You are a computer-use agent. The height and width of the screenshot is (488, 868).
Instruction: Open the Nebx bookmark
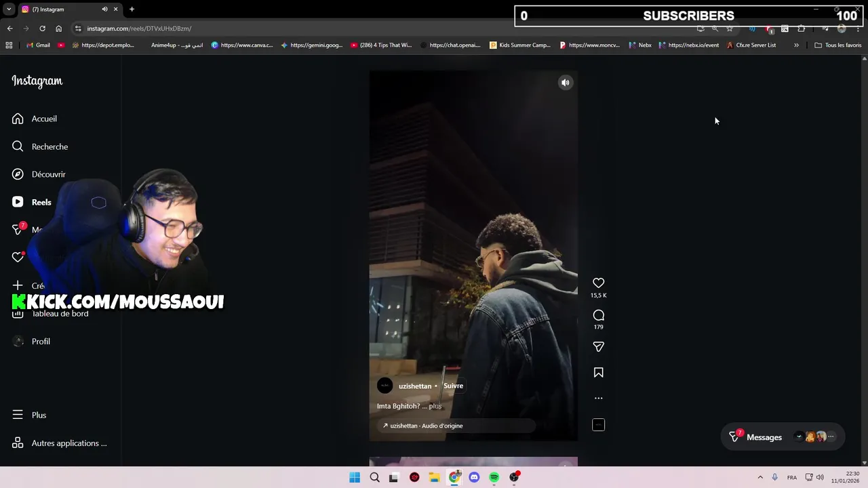pos(640,45)
